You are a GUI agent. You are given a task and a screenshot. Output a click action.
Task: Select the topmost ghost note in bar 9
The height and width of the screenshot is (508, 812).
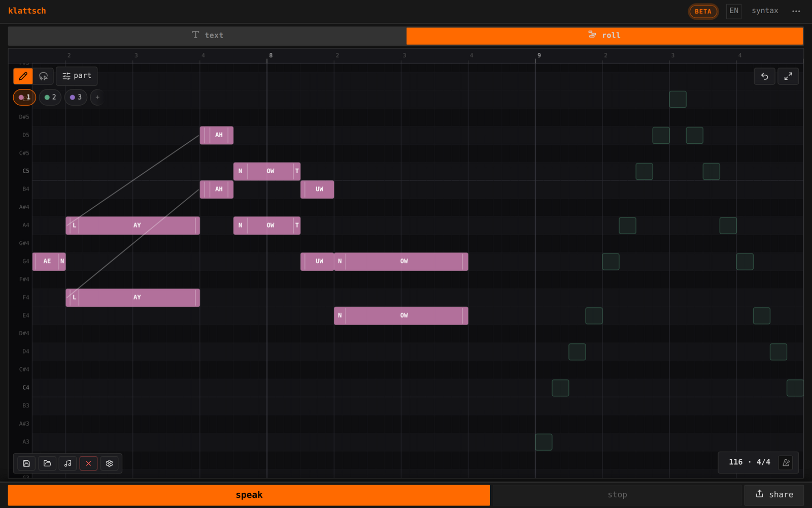tap(678, 100)
